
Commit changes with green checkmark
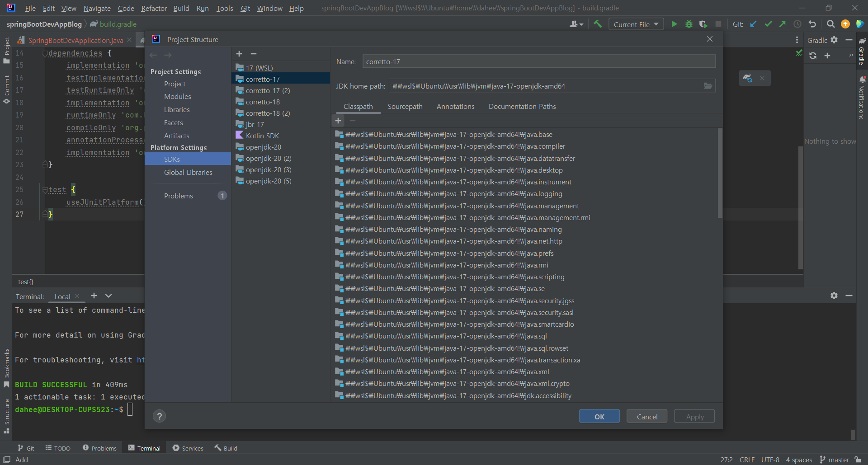click(x=768, y=24)
